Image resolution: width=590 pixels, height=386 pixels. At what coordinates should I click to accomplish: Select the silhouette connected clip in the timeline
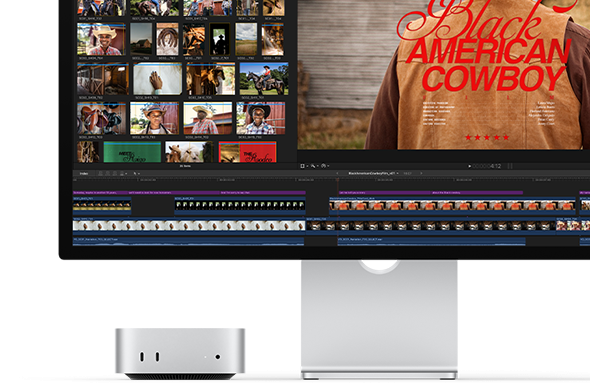[x=240, y=205]
